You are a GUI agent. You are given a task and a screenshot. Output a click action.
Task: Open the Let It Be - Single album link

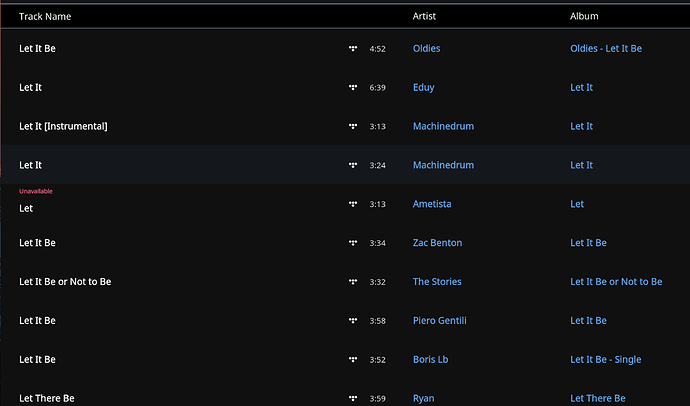[x=606, y=359]
